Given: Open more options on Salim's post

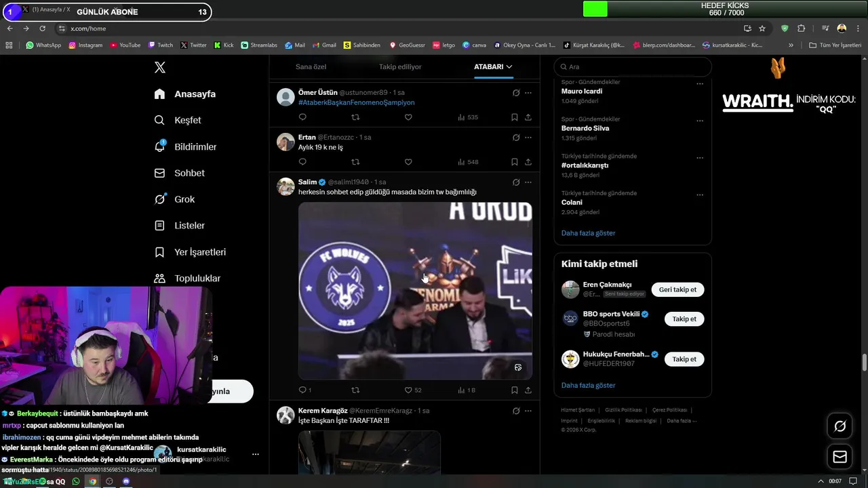Looking at the screenshot, I should point(528,182).
